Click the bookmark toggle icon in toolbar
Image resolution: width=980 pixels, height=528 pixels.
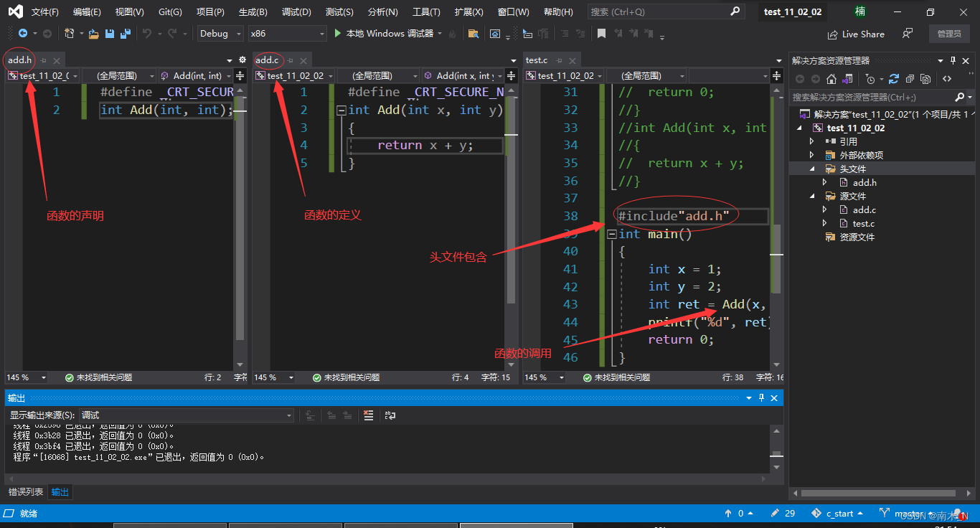tap(601, 33)
